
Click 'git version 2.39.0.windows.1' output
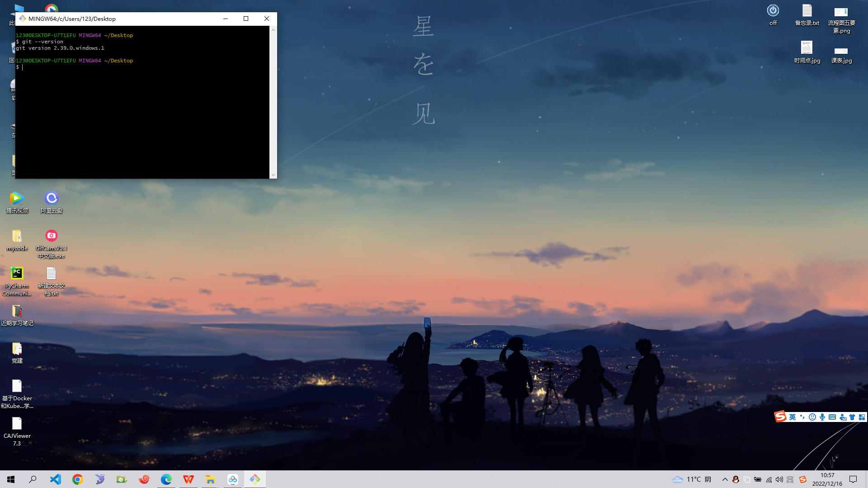point(60,48)
